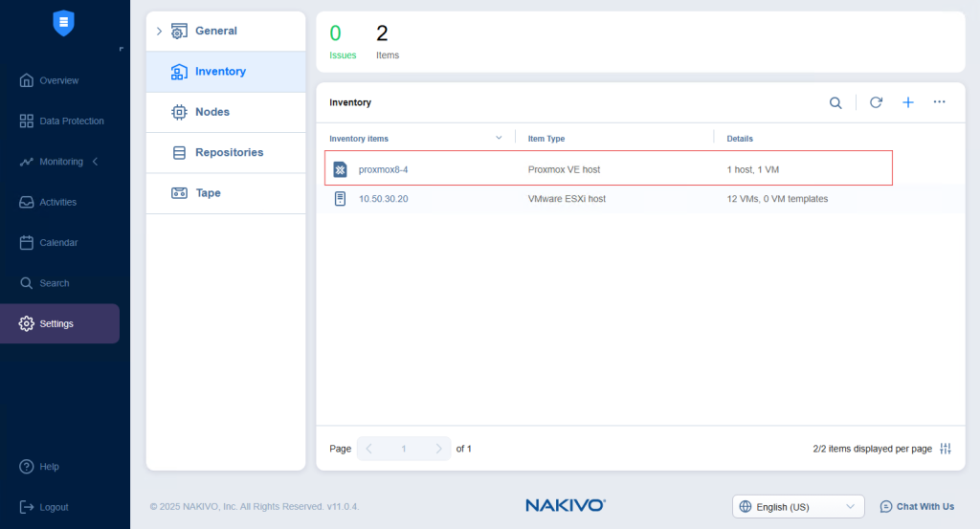Select Settings in the sidebar
Screen dimensions: 980x529
click(x=59, y=323)
